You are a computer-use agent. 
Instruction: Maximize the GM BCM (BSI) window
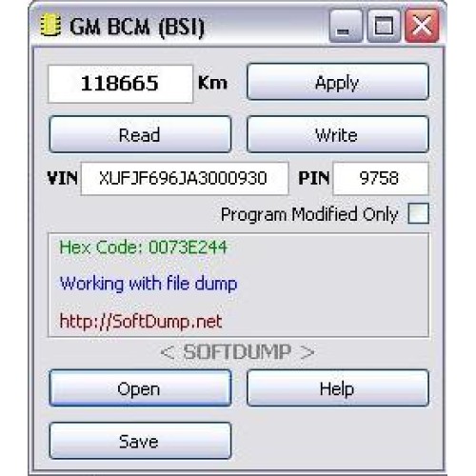click(x=384, y=26)
